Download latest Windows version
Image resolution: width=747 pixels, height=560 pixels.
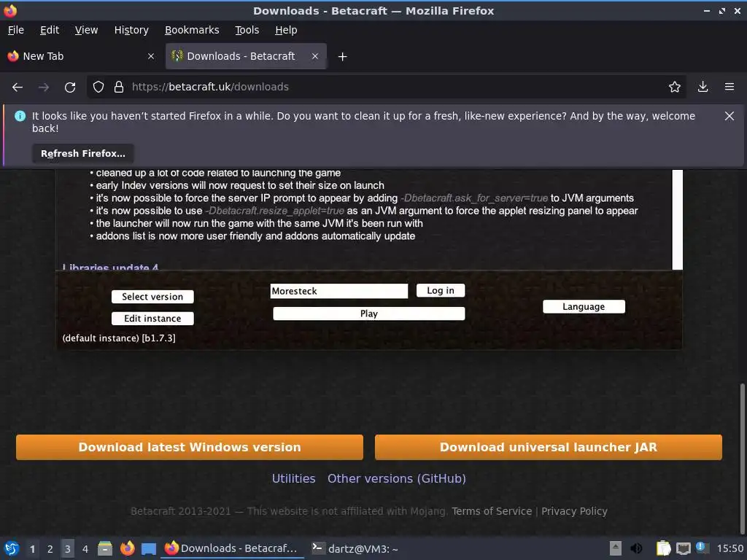(190, 447)
